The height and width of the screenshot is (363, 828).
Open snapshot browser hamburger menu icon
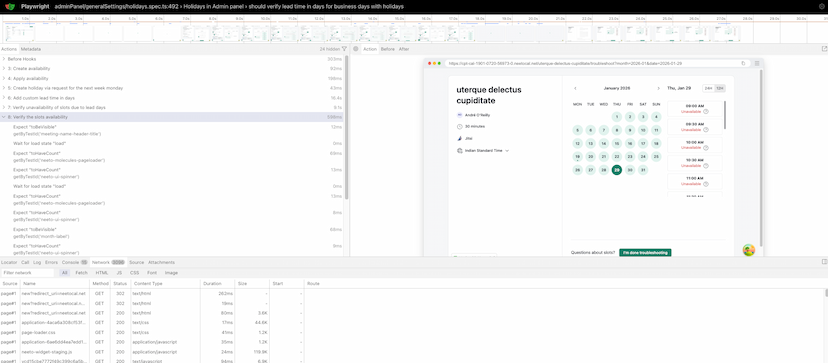click(x=757, y=63)
